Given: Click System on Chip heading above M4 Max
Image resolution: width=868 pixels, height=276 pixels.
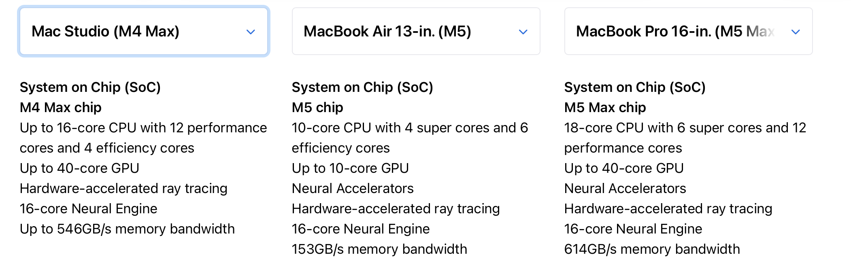Looking at the screenshot, I should click(x=90, y=87).
